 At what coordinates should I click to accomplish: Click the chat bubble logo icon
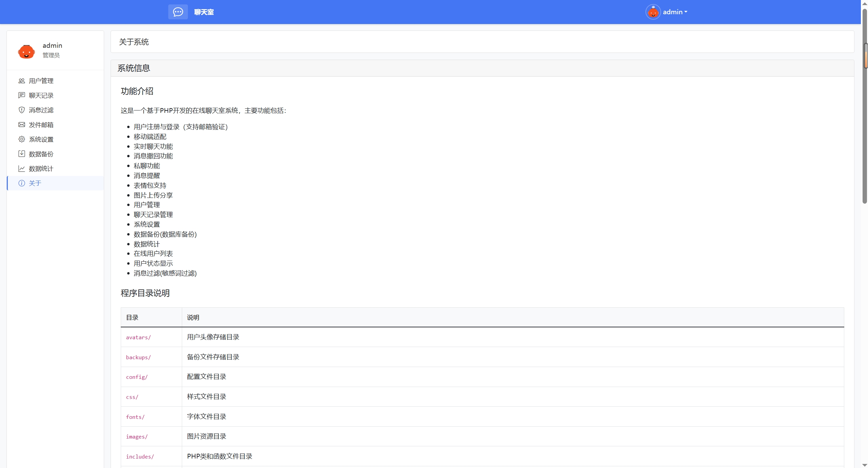click(178, 12)
